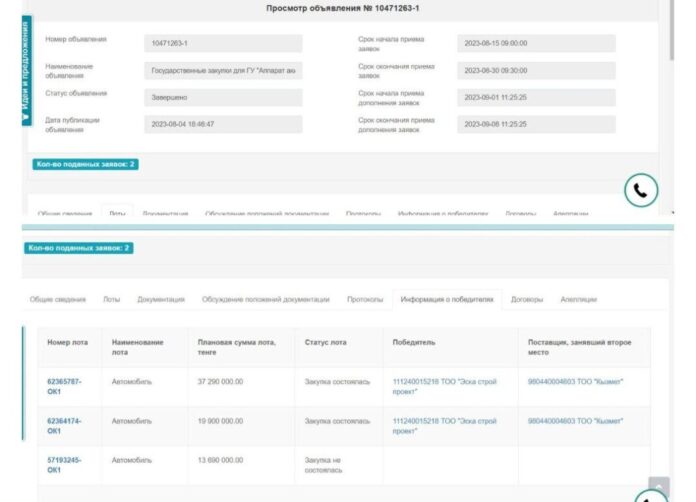
Task: Click the "Номер объявления" field showing 10471263-1
Action: point(222,44)
